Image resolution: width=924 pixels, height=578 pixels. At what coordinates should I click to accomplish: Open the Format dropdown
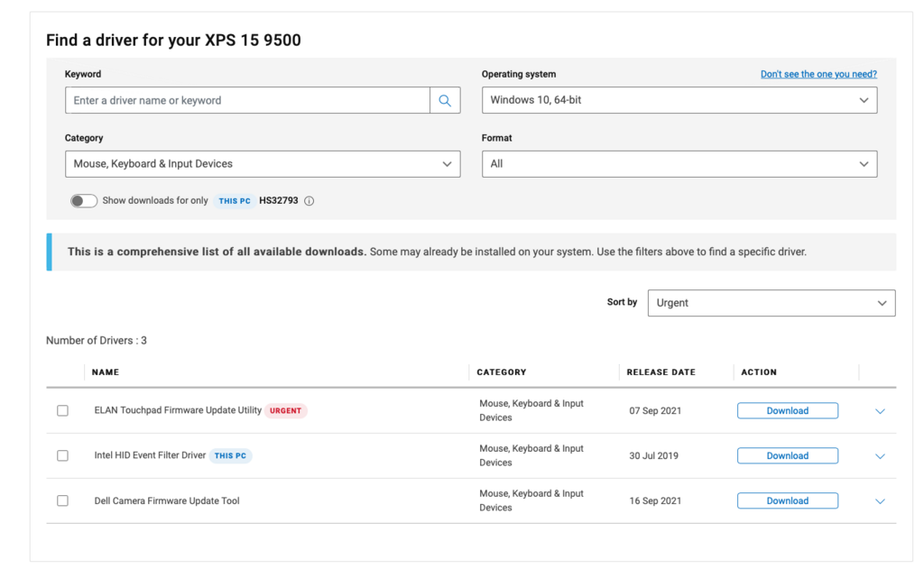click(x=679, y=164)
